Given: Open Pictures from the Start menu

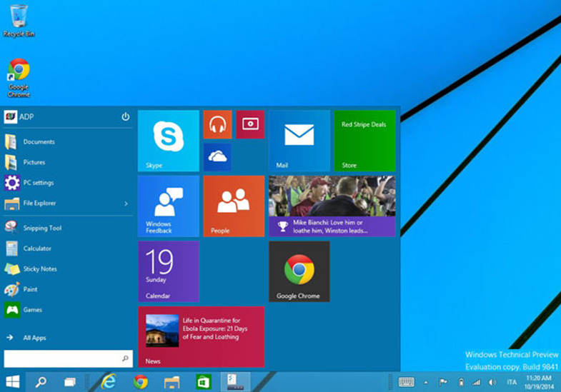Looking at the screenshot, I should (68, 162).
